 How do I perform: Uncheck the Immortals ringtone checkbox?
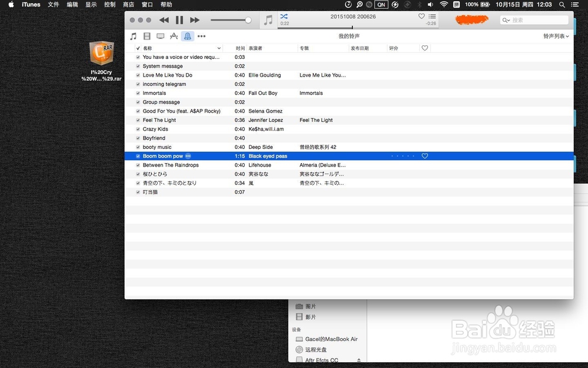click(138, 93)
